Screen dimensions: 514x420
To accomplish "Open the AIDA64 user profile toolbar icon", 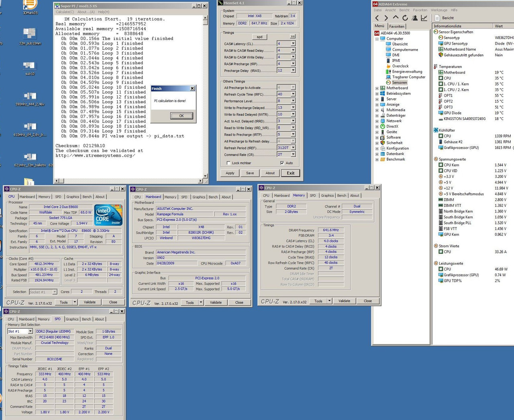I will (414, 18).
